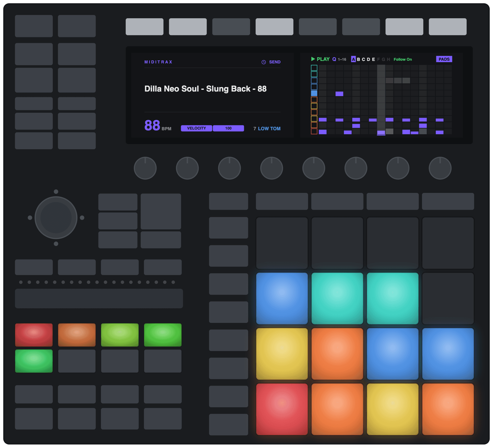Hit the small orange group button
493x448 pixels.
pos(77,335)
